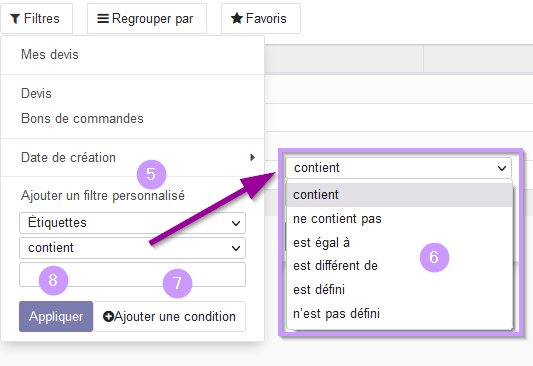Click the chevron of enlarged contient select
Viewport: 533px width, 366px height.
[502, 168]
